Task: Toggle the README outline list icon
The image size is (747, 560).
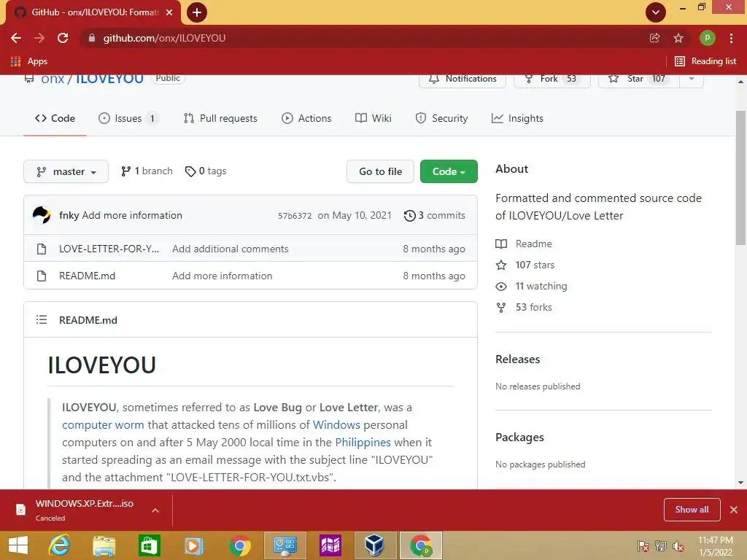Action: [x=42, y=319]
